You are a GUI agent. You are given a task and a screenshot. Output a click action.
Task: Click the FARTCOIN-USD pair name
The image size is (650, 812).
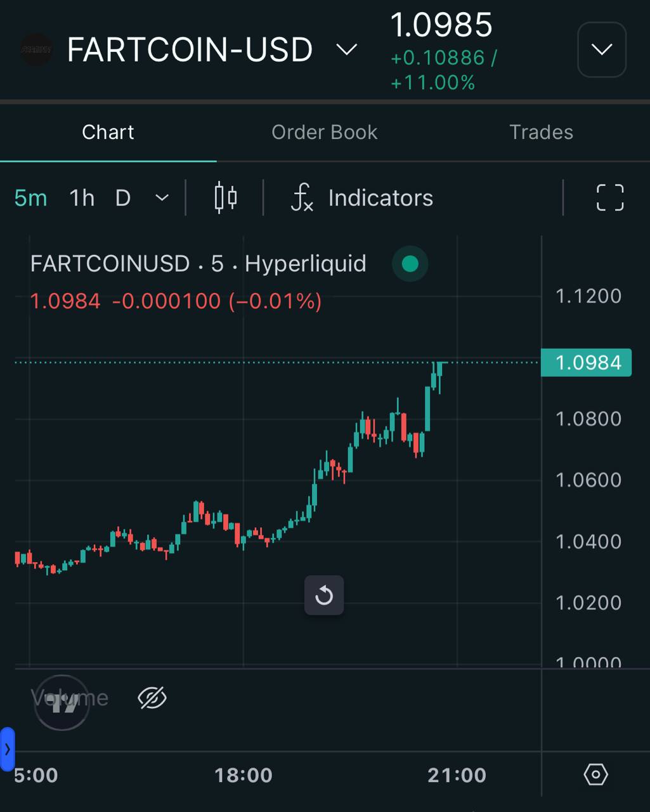point(190,49)
